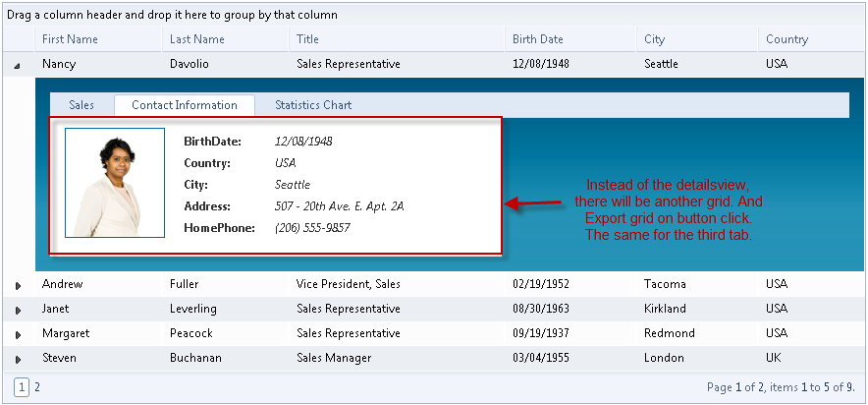Viewport: 868px width, 405px height.
Task: Sort by First Name column header
Action: coord(70,39)
